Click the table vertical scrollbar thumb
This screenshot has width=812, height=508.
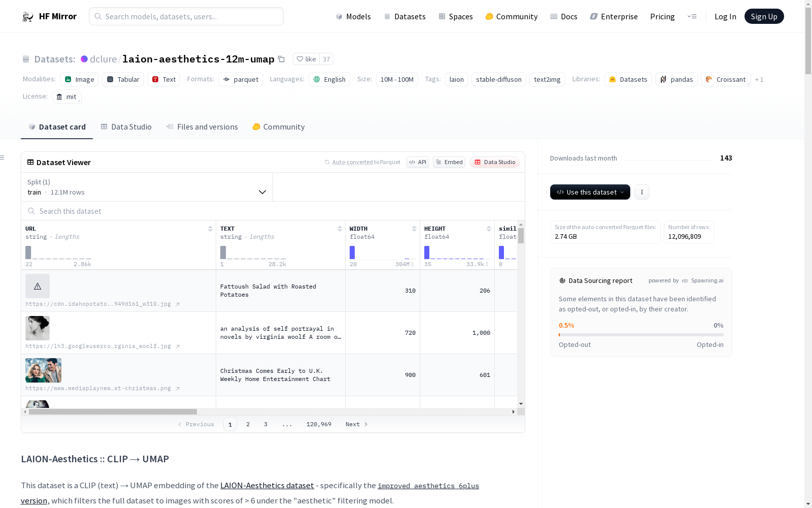pos(521,235)
